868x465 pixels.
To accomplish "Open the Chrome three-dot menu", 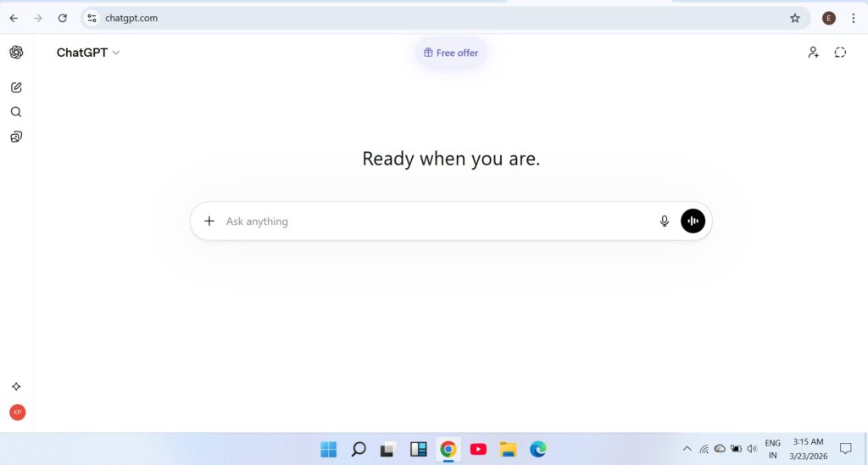I will pos(853,19).
